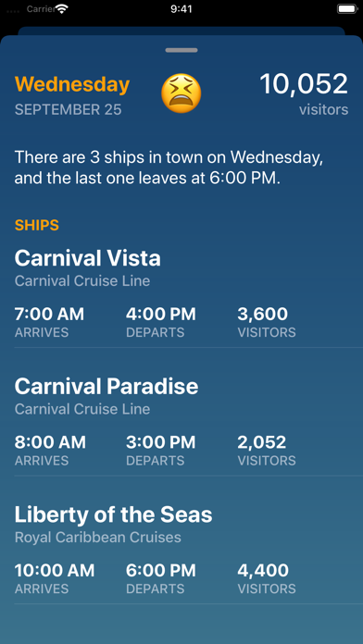Image resolution: width=363 pixels, height=644 pixels.
Task: Tap the SHIPS section header
Action: pyautogui.click(x=37, y=225)
